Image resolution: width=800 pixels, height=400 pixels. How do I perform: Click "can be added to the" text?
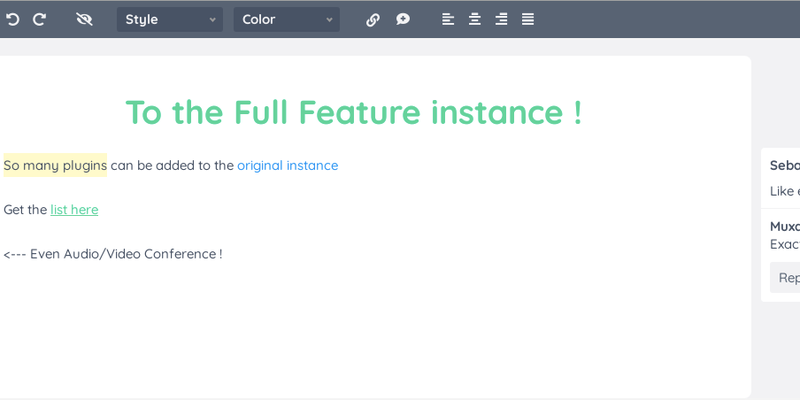pos(172,165)
